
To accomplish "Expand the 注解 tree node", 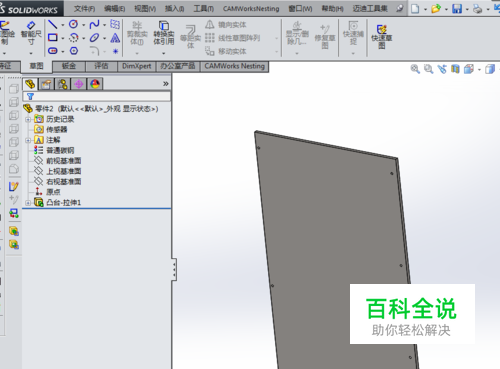I will click(x=28, y=140).
